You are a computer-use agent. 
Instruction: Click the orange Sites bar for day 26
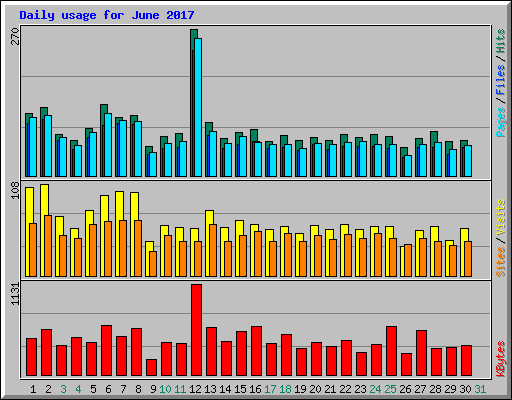point(408,260)
